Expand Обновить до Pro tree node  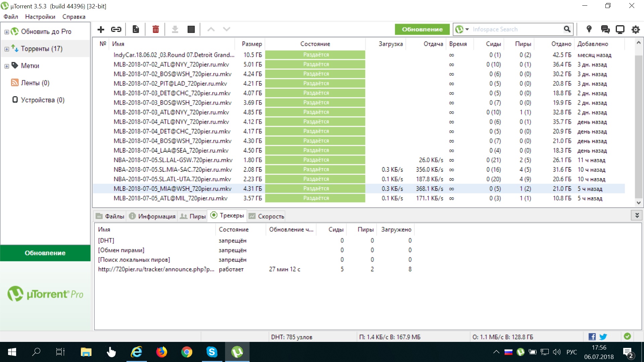[7, 32]
